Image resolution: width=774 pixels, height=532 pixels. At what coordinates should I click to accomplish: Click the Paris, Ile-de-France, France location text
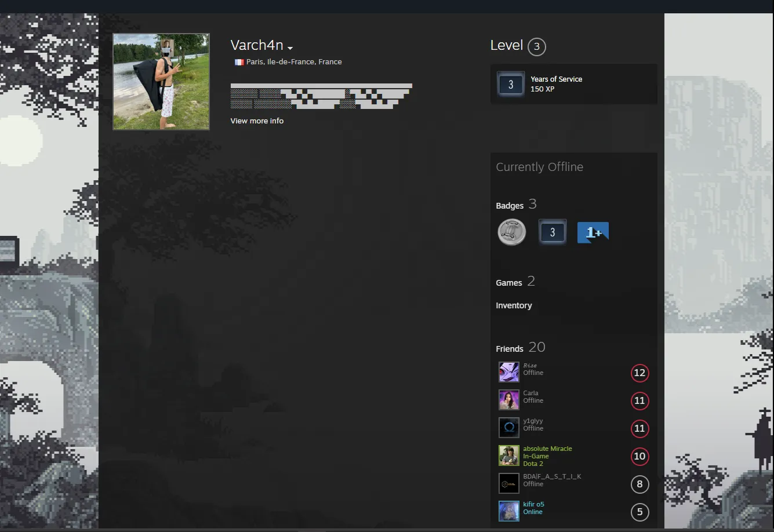[294, 61]
